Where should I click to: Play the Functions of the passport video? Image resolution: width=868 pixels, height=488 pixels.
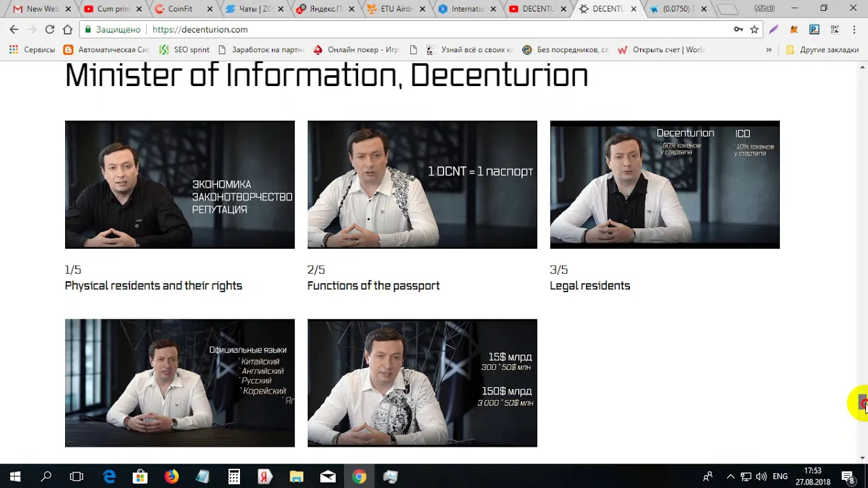pyautogui.click(x=422, y=184)
